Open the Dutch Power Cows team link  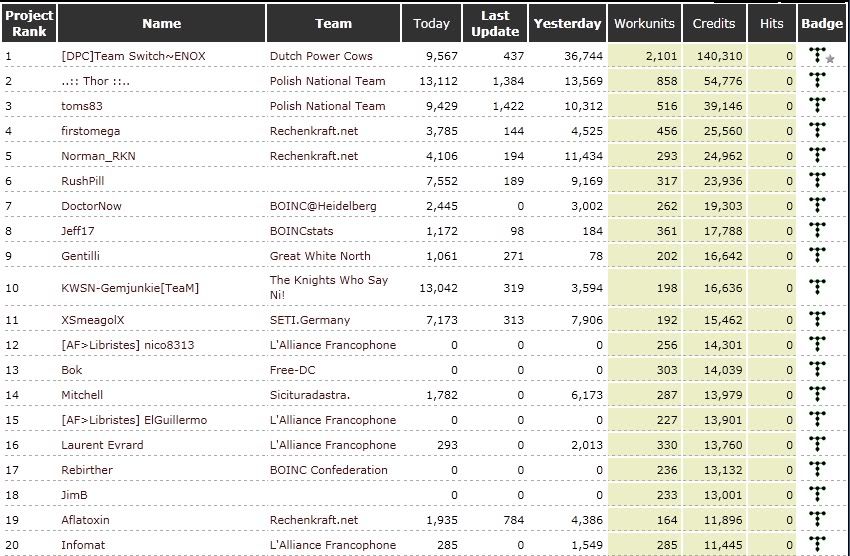pyautogui.click(x=317, y=56)
